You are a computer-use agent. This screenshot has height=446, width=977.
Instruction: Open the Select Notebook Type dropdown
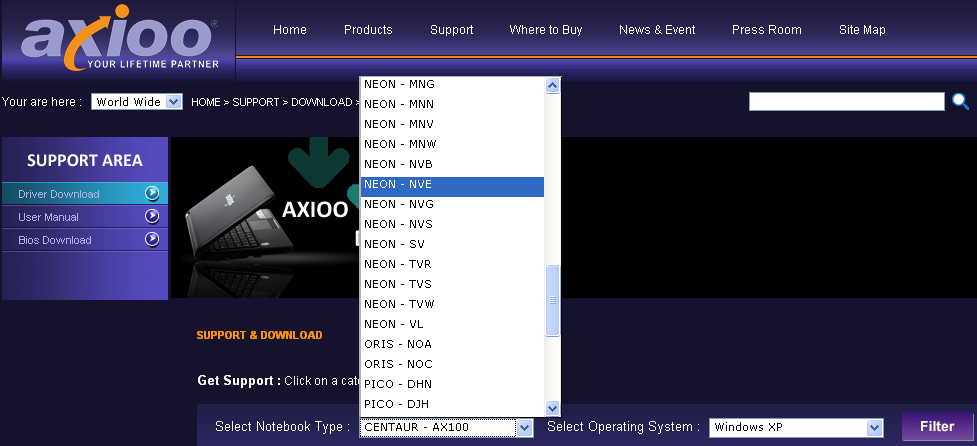[446, 427]
